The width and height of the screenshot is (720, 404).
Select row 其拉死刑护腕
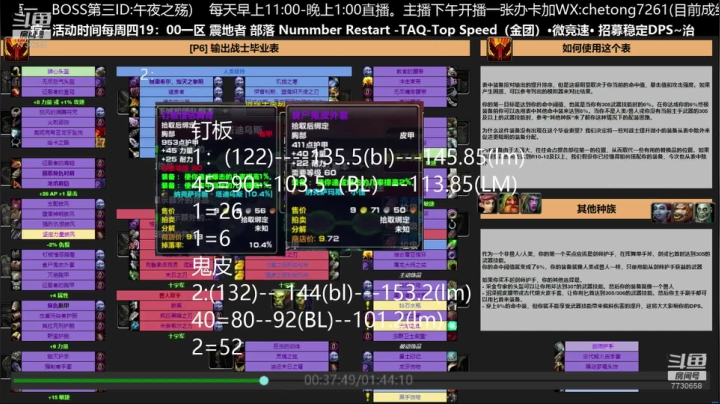click(x=58, y=326)
